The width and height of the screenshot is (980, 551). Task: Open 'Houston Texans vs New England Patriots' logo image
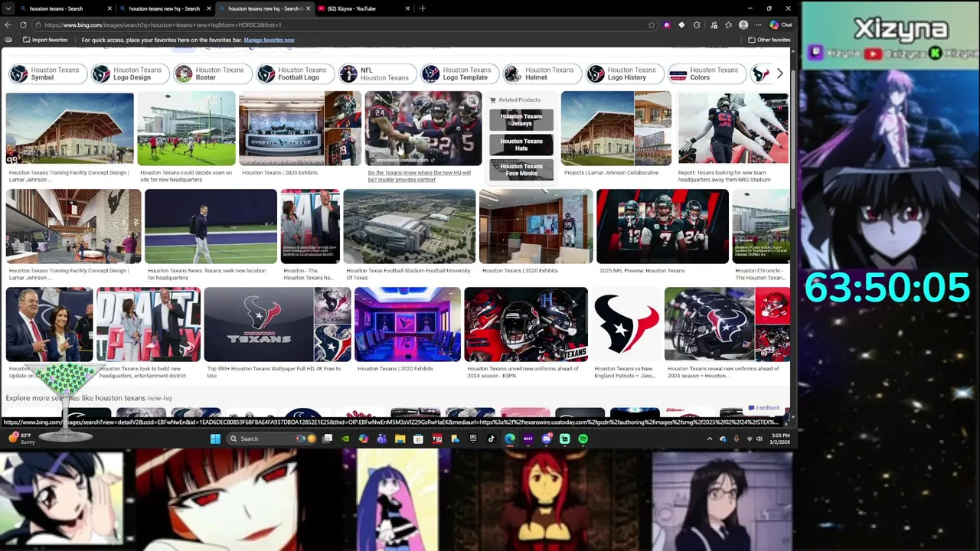point(626,324)
